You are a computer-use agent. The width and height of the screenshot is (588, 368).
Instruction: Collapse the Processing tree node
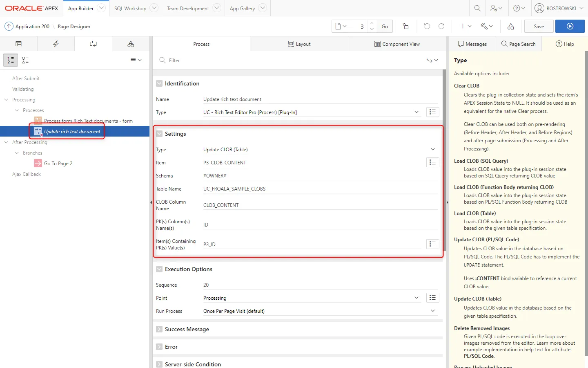point(6,100)
